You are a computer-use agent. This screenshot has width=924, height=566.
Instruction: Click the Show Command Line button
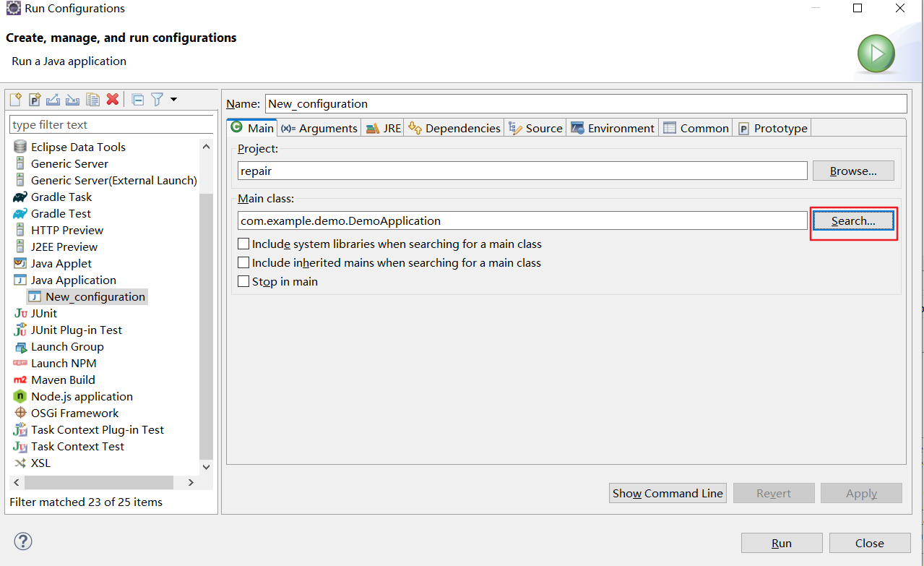pos(668,493)
